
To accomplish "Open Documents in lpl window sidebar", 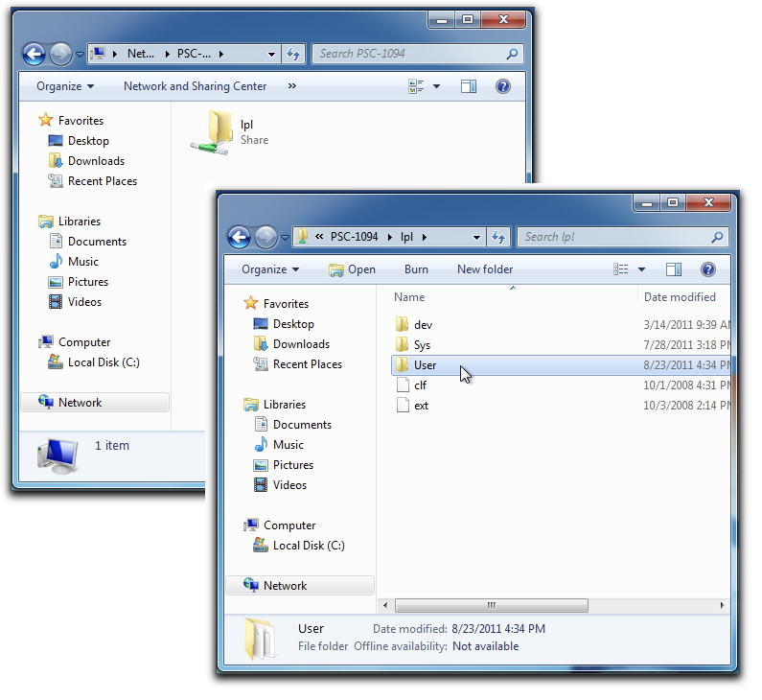I will [292, 425].
